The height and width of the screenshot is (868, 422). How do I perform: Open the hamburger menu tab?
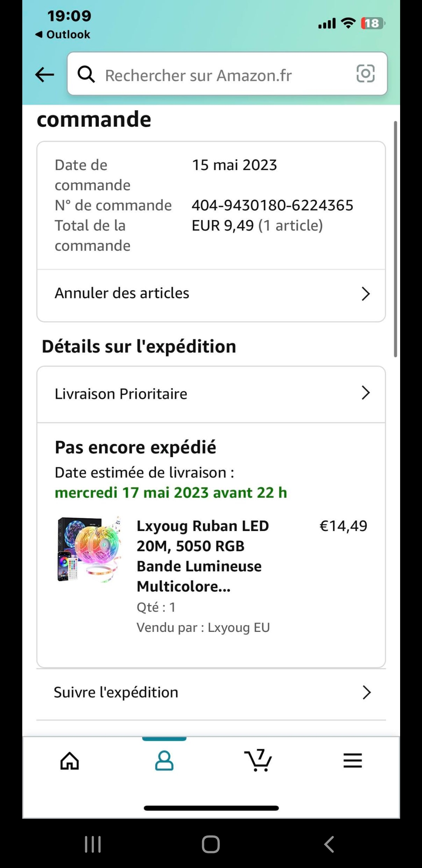click(x=352, y=760)
